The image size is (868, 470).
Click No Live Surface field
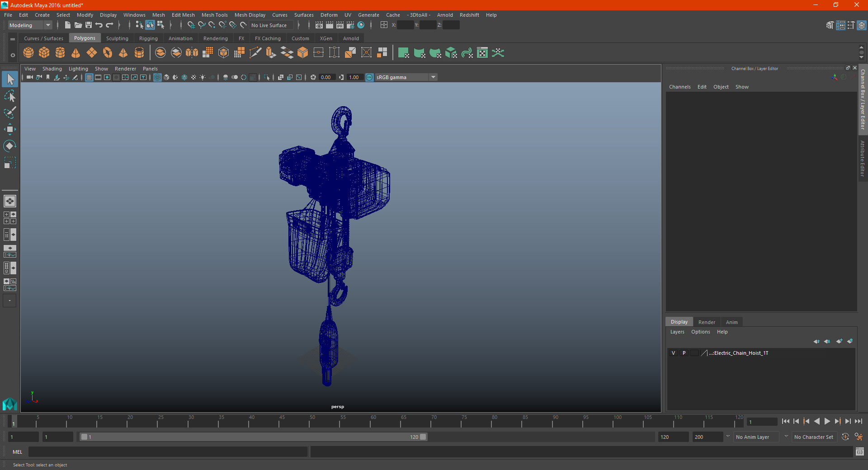pos(271,25)
